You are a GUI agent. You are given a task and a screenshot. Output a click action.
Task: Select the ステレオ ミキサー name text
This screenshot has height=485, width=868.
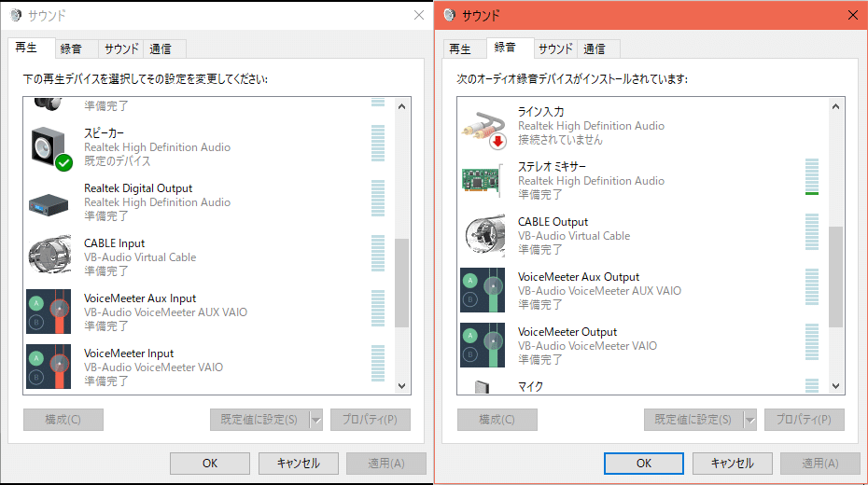[552, 166]
